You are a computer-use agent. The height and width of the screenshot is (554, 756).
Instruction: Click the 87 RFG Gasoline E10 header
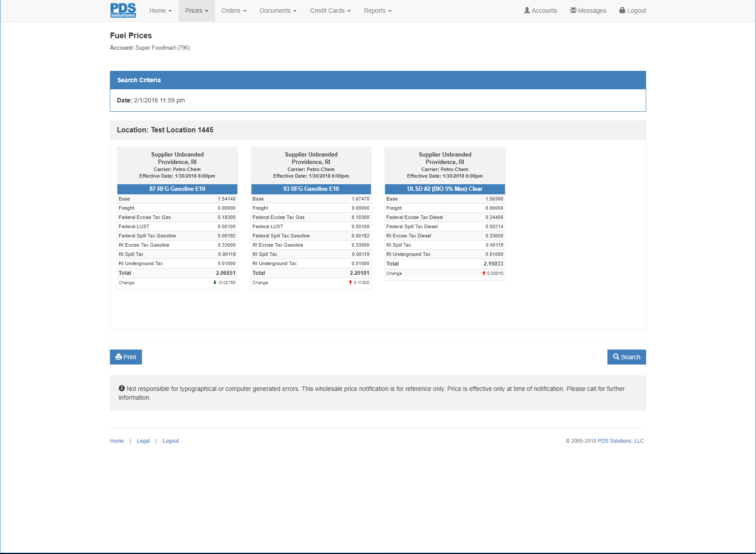177,189
